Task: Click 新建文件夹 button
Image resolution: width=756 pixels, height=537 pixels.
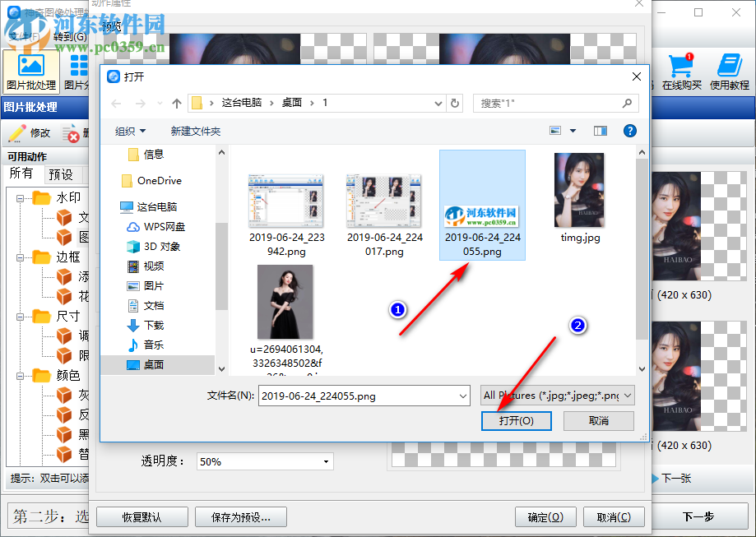Action: point(195,131)
